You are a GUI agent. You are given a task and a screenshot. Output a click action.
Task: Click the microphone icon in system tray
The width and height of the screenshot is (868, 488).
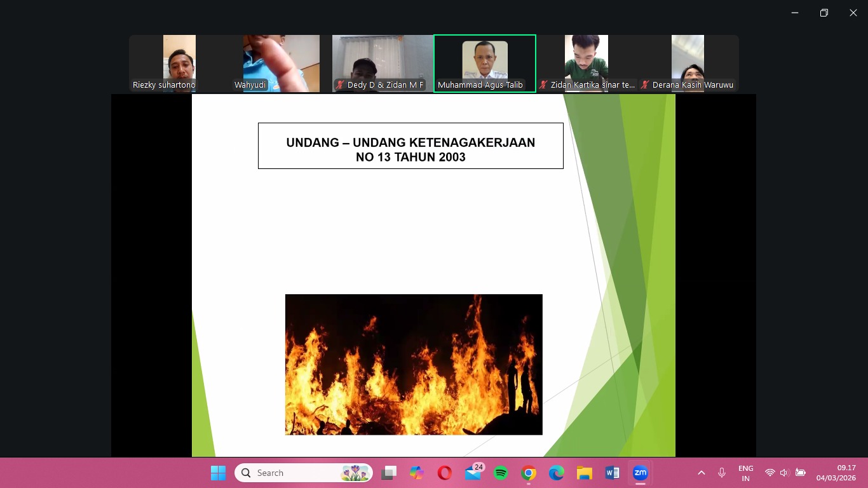[x=722, y=473]
